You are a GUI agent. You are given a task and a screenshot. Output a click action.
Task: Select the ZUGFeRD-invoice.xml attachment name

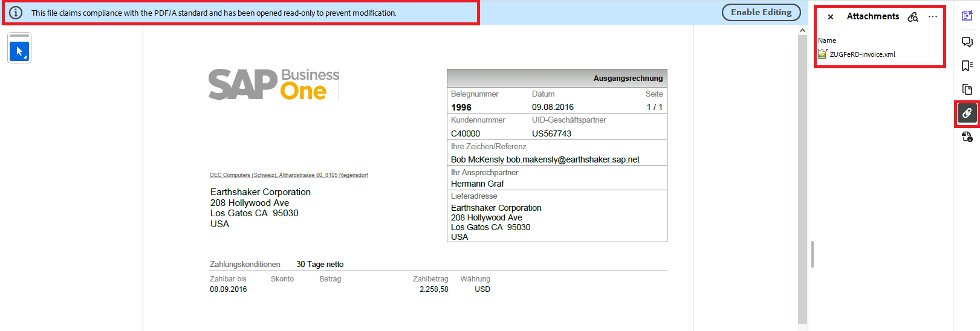(862, 54)
